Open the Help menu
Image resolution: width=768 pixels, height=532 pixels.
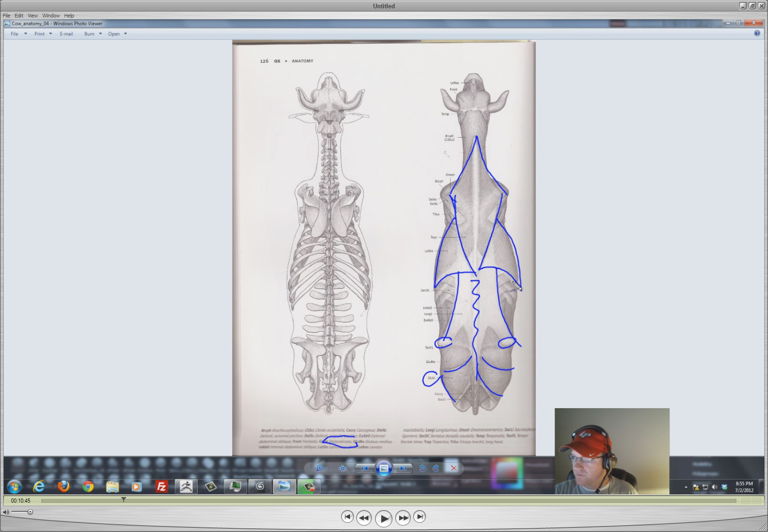(x=69, y=16)
